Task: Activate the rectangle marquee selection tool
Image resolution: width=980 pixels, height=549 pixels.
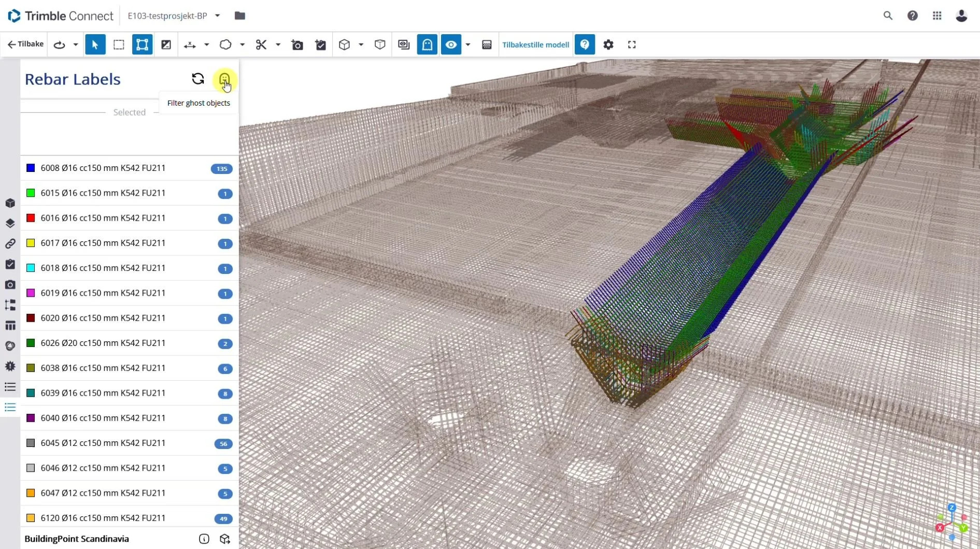Action: click(x=119, y=45)
